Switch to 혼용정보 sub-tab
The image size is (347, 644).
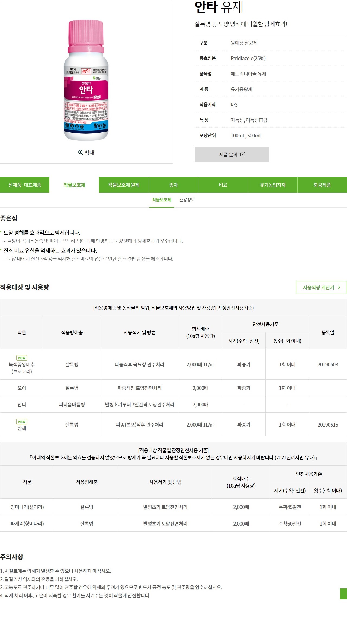pyautogui.click(x=187, y=200)
